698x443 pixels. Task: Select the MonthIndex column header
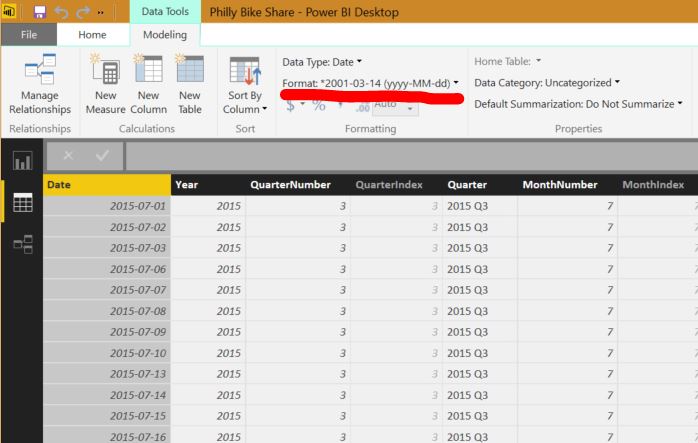point(658,185)
